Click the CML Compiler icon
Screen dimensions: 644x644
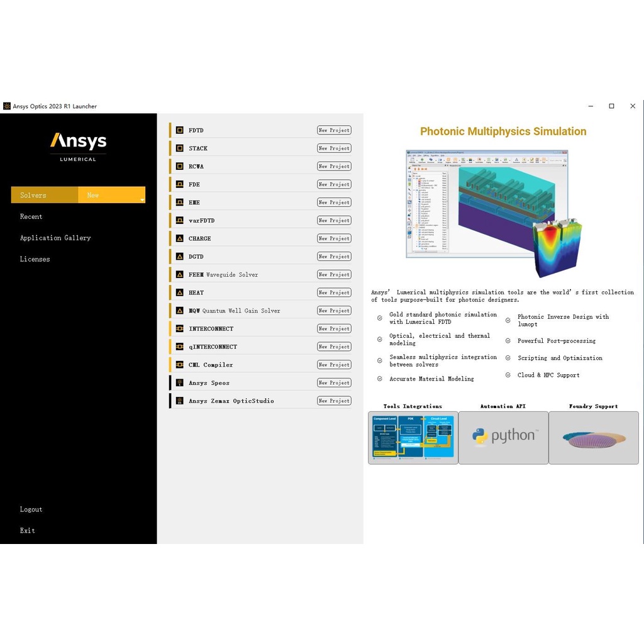point(179,365)
